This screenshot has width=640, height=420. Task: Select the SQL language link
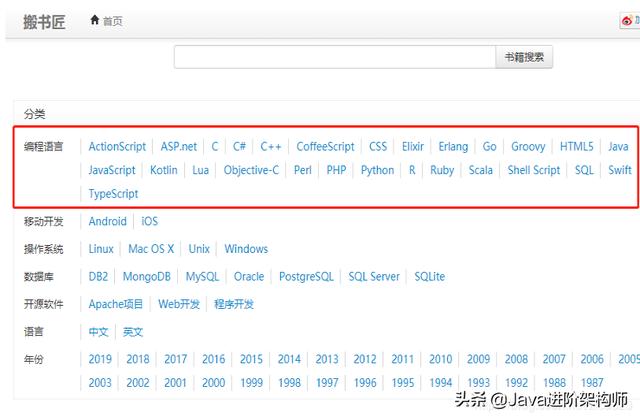pos(584,170)
